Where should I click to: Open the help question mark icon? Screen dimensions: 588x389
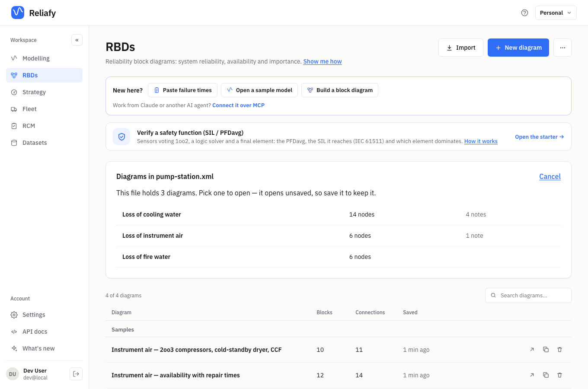click(524, 13)
